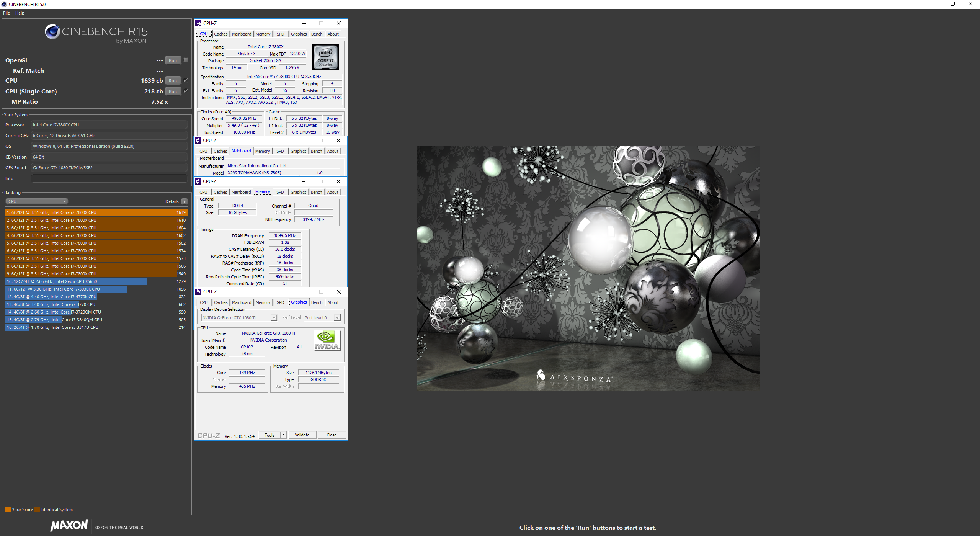Toggle the CPU test checkmark
This screenshot has width=980, height=536.
[186, 80]
